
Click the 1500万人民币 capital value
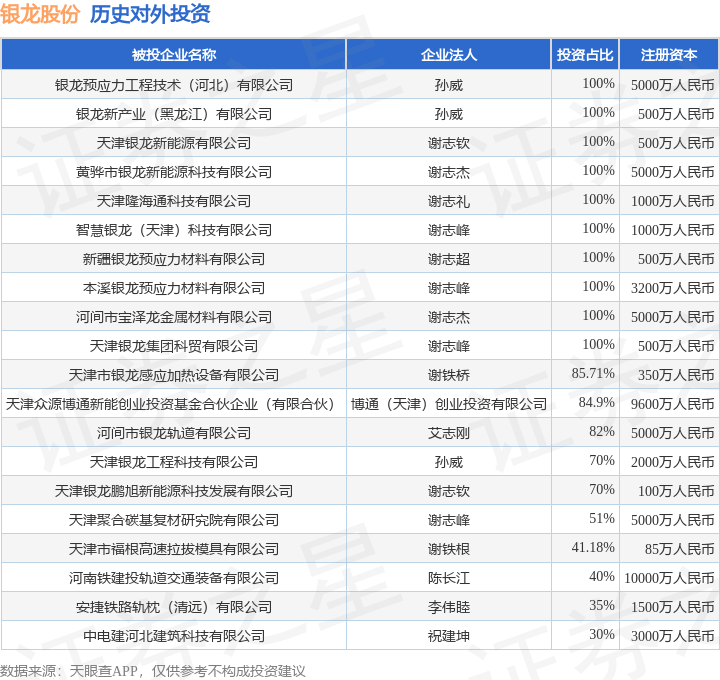pos(672,607)
